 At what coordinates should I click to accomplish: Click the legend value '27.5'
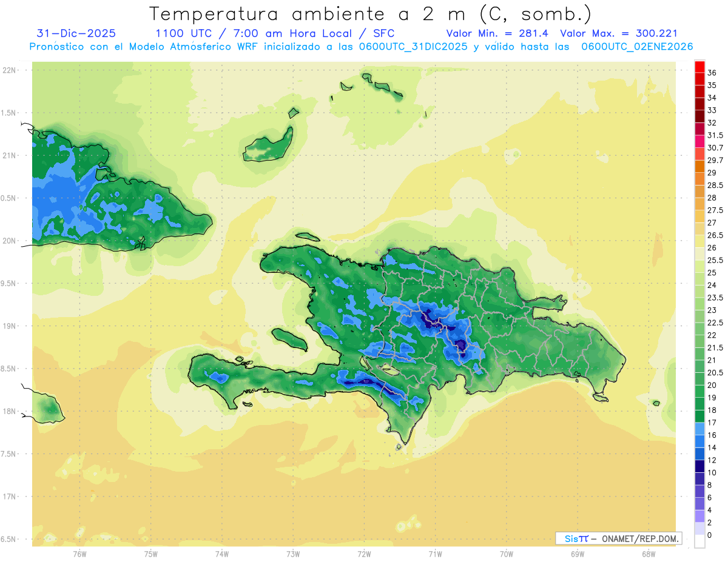click(x=715, y=210)
